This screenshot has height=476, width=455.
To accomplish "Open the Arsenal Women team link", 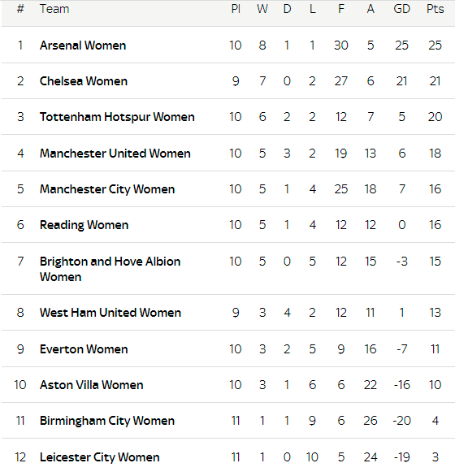I will (x=83, y=45).
